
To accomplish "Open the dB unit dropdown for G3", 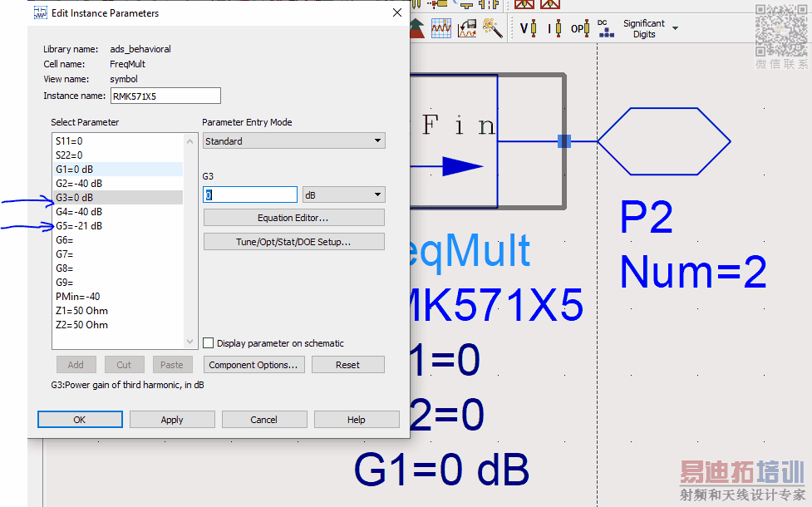I will (344, 194).
